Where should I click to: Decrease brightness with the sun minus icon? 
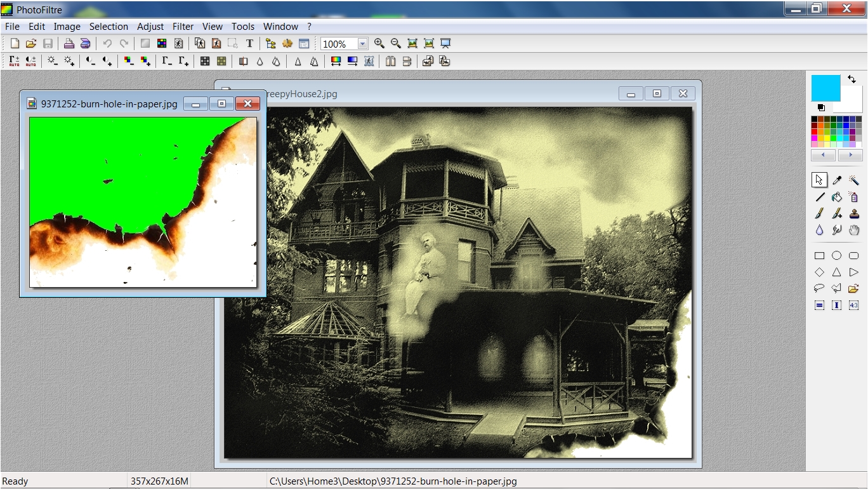click(53, 61)
